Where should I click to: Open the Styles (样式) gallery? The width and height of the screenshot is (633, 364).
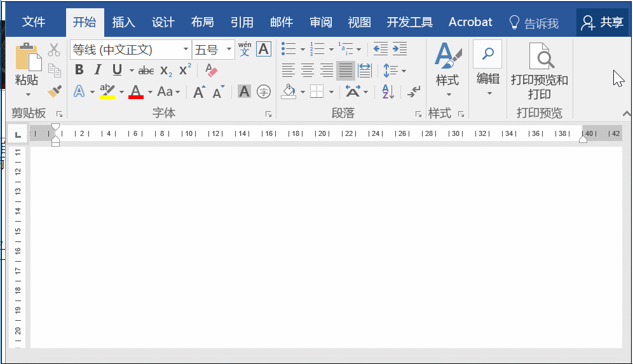(x=448, y=70)
